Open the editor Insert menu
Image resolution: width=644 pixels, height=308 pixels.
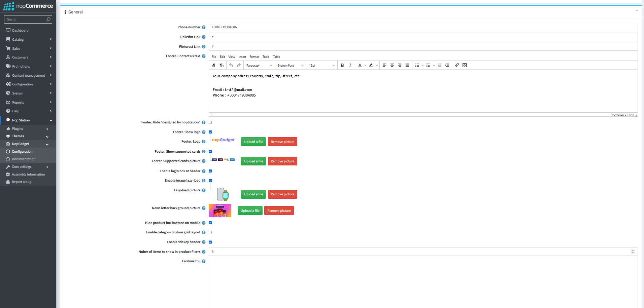(242, 57)
